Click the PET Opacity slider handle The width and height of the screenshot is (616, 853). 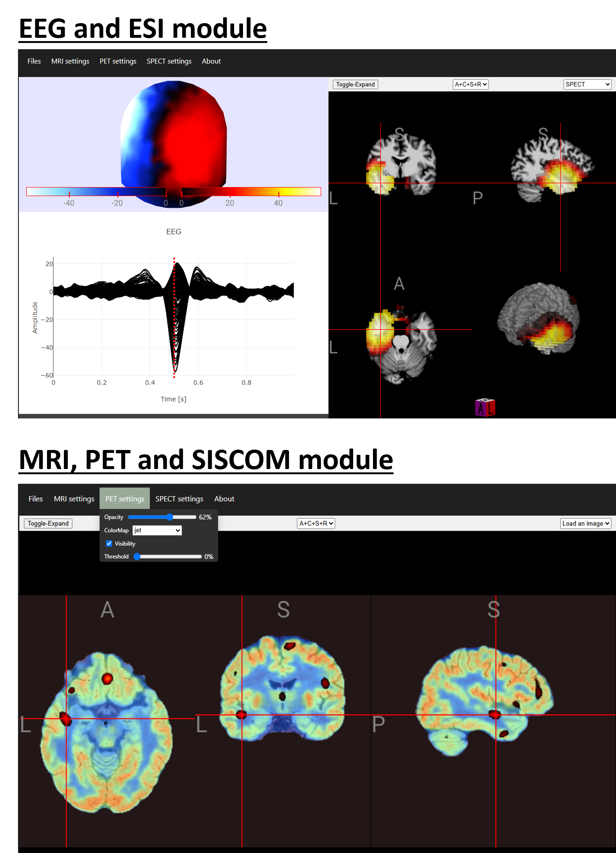(x=170, y=517)
